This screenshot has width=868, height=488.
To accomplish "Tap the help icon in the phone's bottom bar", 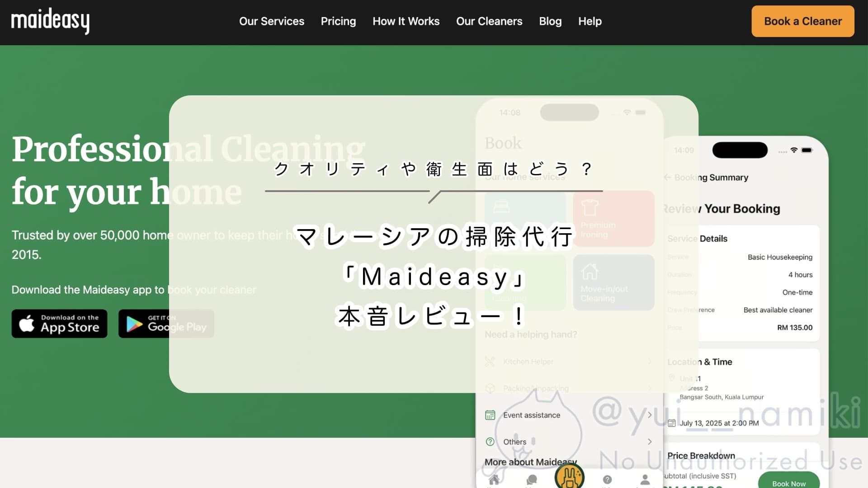I will [607, 479].
